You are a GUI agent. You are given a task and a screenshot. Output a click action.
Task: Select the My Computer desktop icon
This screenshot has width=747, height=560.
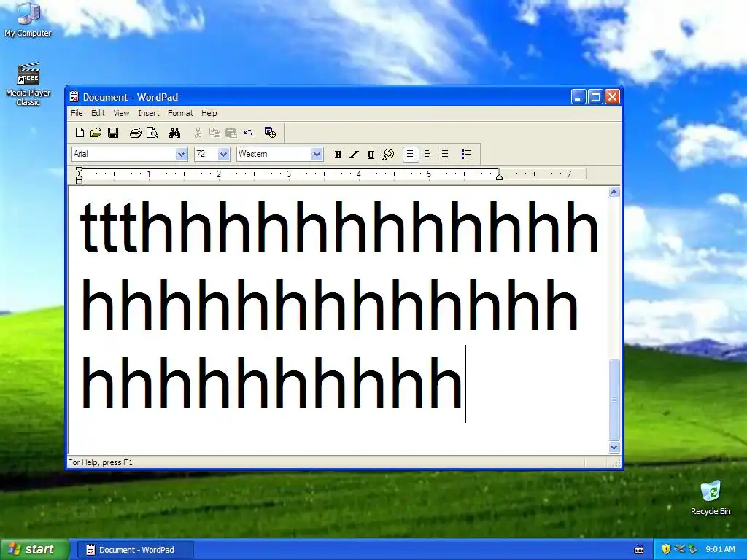point(28,20)
